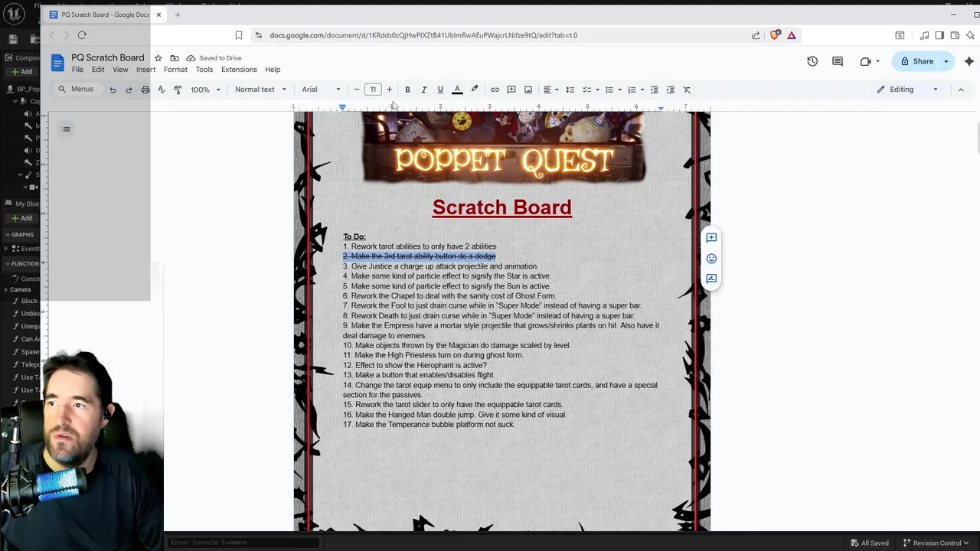Click the Enter Console Command field

point(243,543)
